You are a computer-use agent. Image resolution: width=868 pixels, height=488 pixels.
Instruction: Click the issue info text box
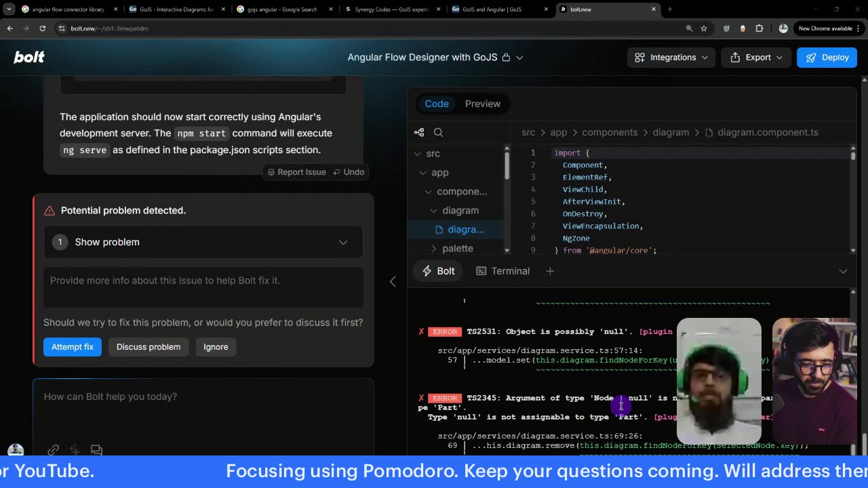point(203,286)
